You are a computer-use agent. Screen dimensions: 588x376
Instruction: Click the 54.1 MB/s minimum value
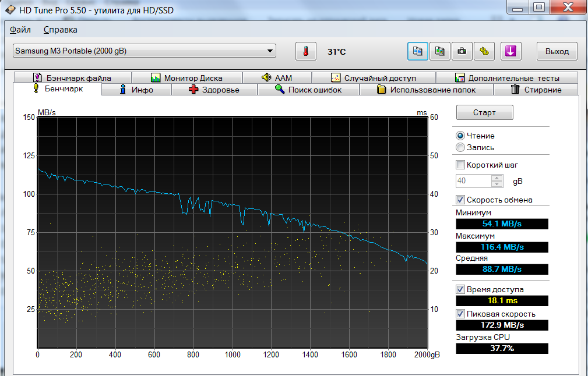click(x=502, y=224)
